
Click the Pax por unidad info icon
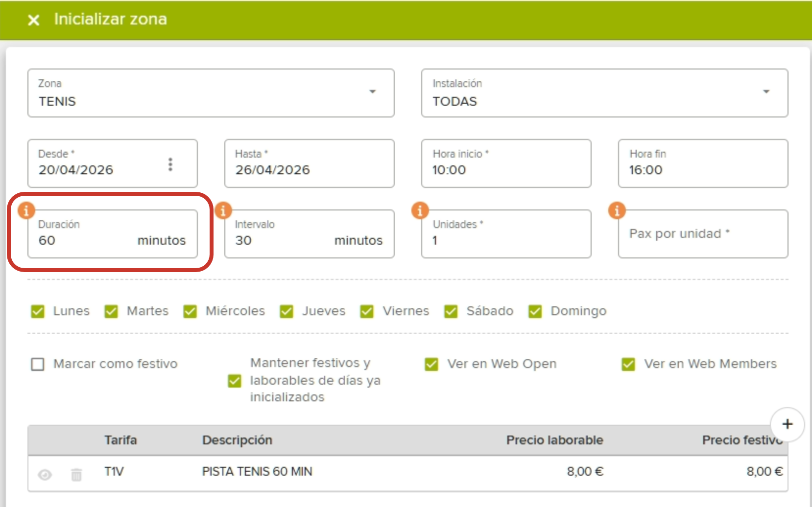pyautogui.click(x=617, y=210)
